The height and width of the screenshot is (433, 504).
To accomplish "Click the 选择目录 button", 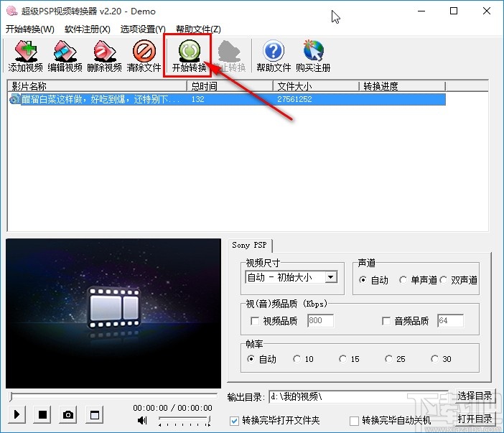I will 475,396.
